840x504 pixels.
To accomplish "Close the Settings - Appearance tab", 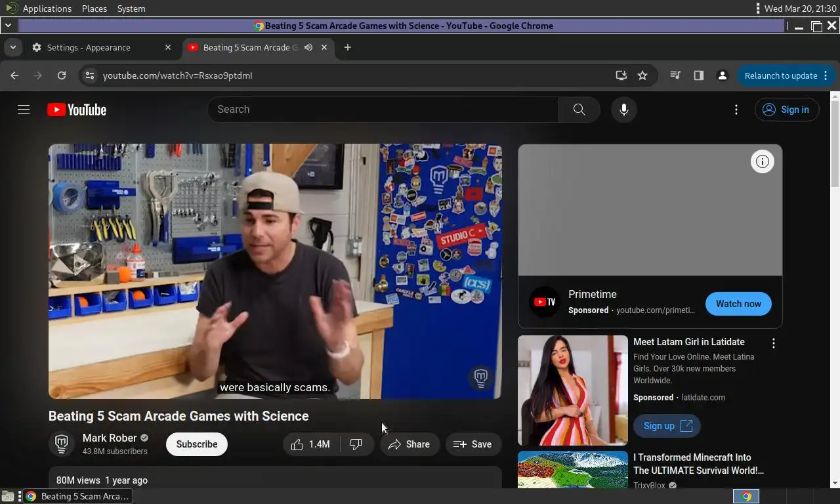I will (x=168, y=47).
